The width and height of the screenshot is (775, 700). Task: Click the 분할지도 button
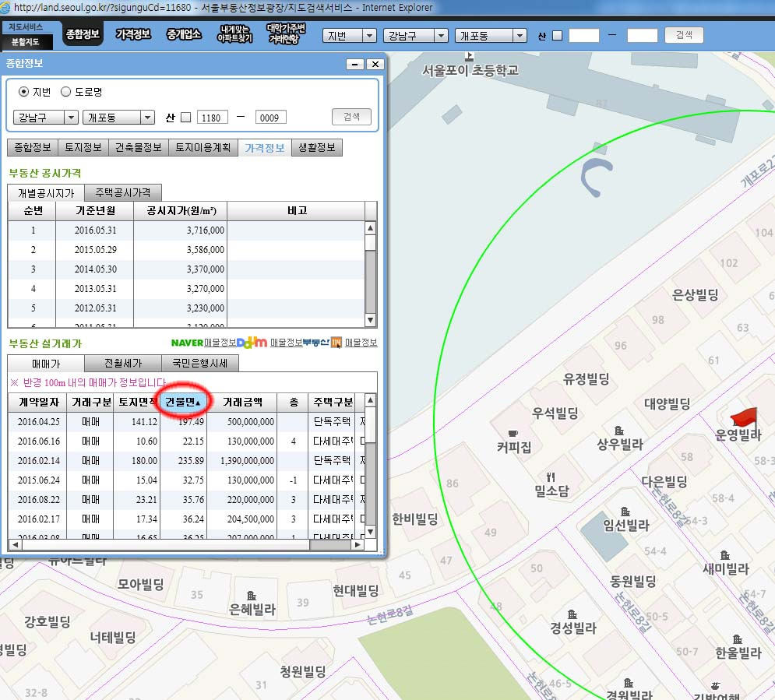tap(25, 42)
